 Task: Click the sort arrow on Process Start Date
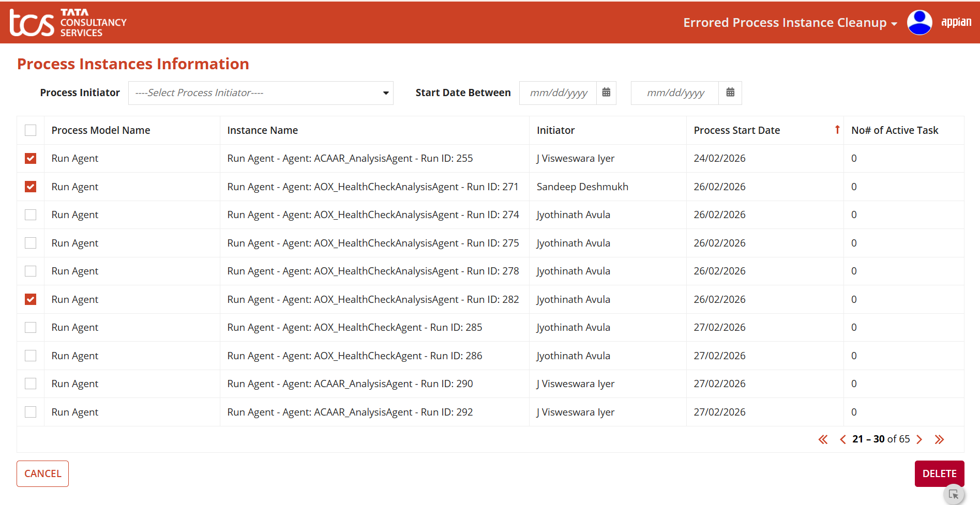(837, 130)
